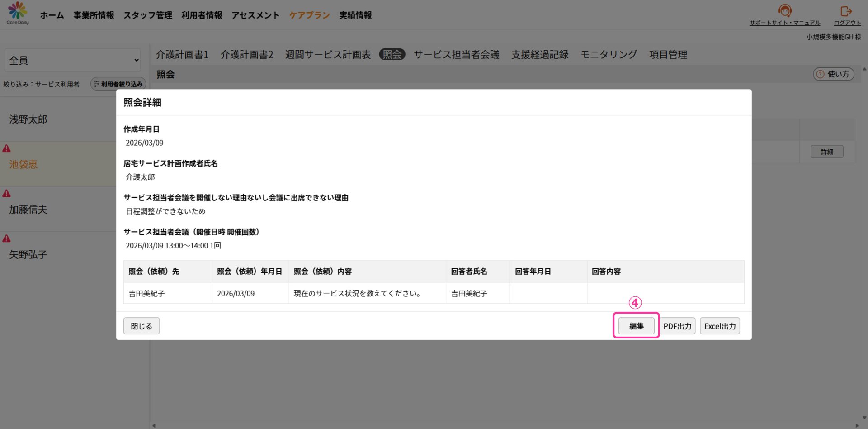Open the 使い方 help button

tap(833, 74)
